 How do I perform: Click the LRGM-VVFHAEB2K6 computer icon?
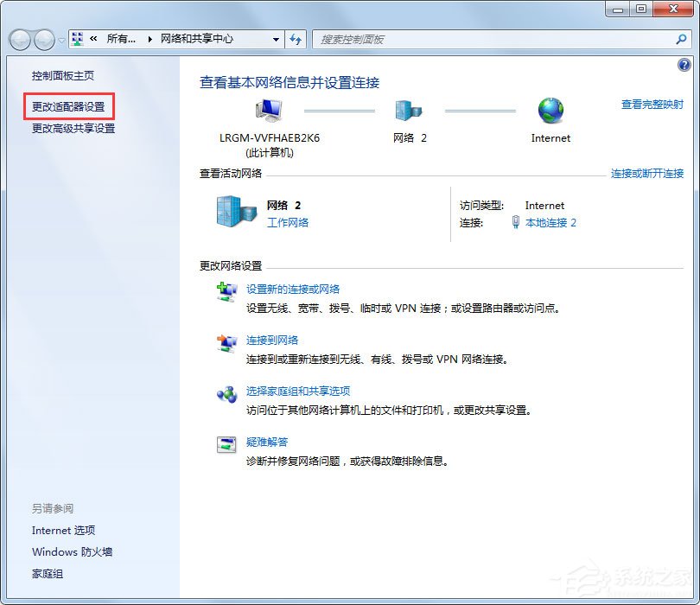268,111
